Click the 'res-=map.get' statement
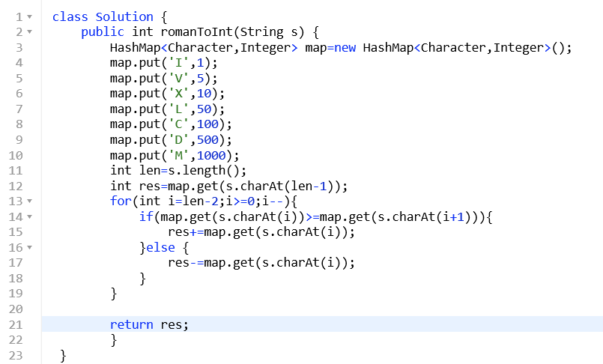This screenshot has height=364, width=603. 261,263
